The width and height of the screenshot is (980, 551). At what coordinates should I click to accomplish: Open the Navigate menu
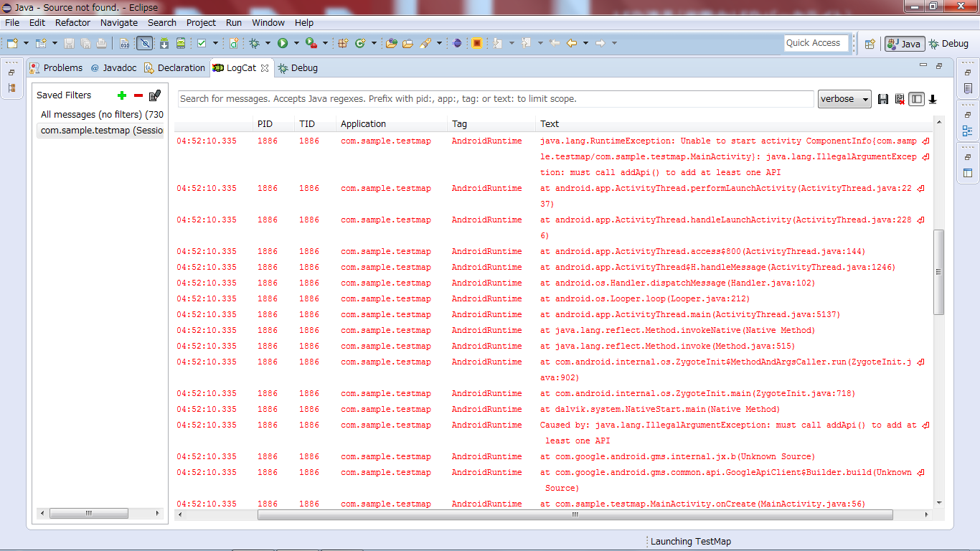[x=119, y=22]
